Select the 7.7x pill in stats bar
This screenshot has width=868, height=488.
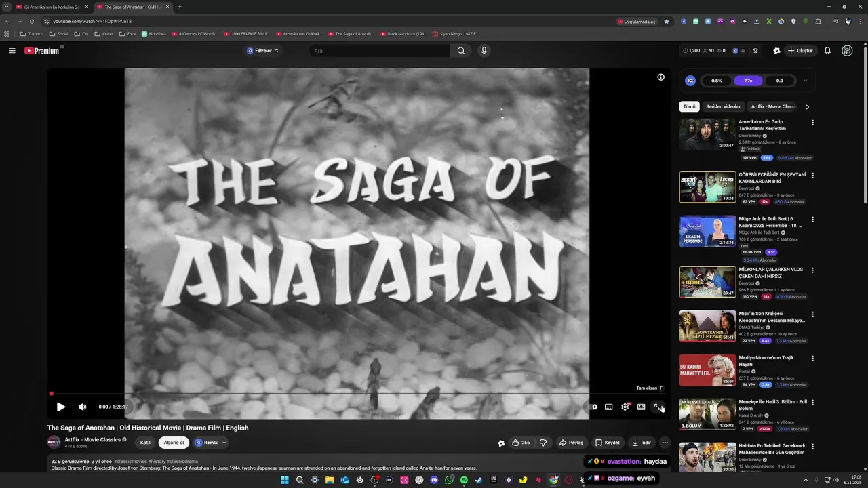[748, 81]
